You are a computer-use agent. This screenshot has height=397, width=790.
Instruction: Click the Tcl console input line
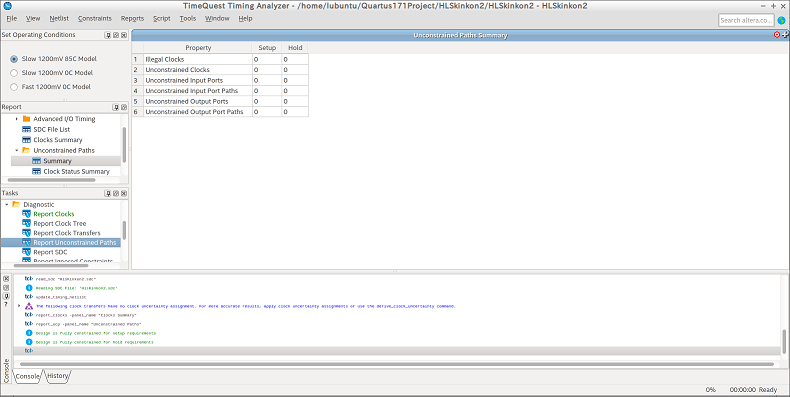[398, 351]
